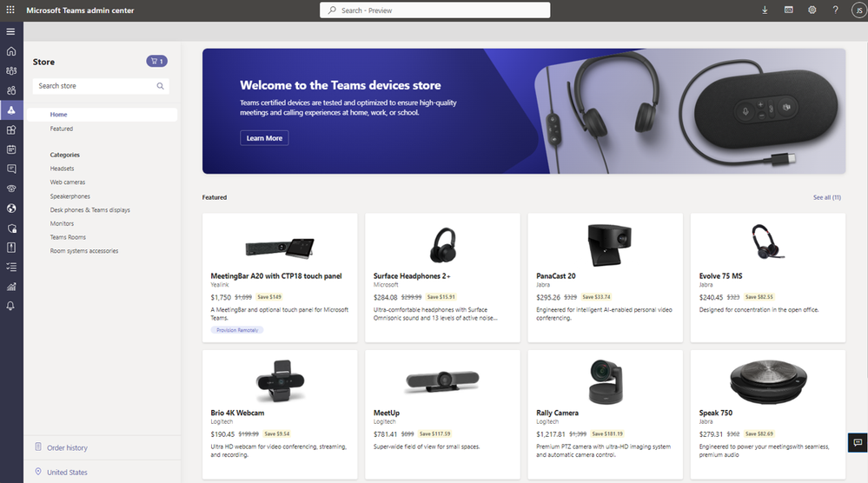
Task: Select Home in store navigation
Action: coord(102,115)
